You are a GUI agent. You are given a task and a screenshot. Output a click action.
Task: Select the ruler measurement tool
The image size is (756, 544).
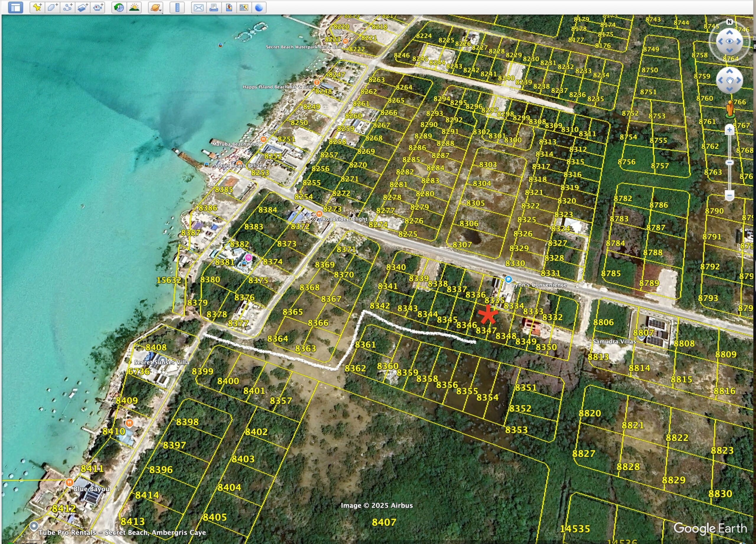point(177,7)
